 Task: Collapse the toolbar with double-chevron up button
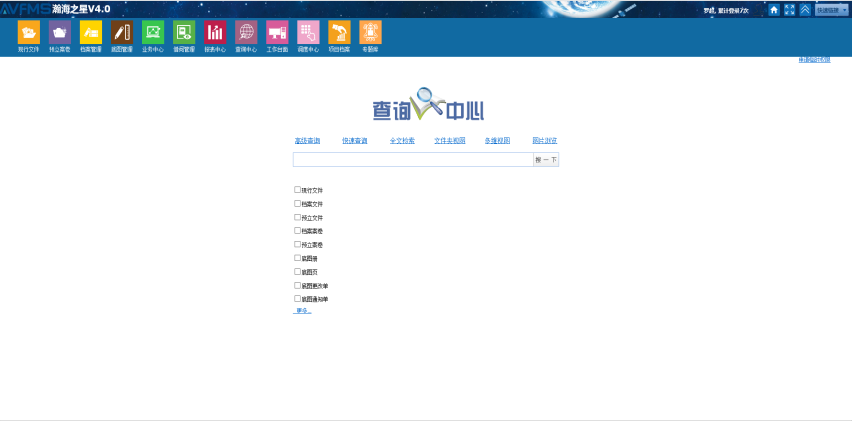tap(805, 10)
